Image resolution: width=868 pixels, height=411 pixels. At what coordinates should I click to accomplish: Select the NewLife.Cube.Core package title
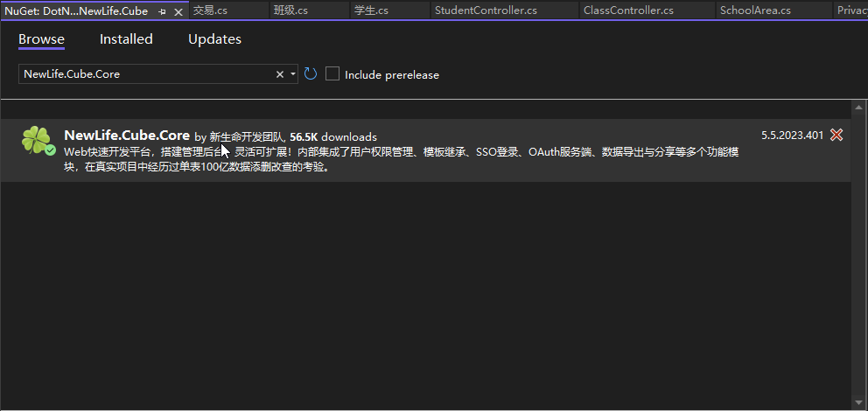(x=127, y=136)
